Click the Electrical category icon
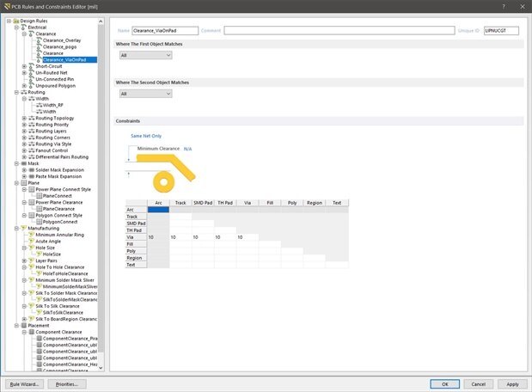Image resolution: width=532 pixels, height=392 pixels. coord(24,28)
